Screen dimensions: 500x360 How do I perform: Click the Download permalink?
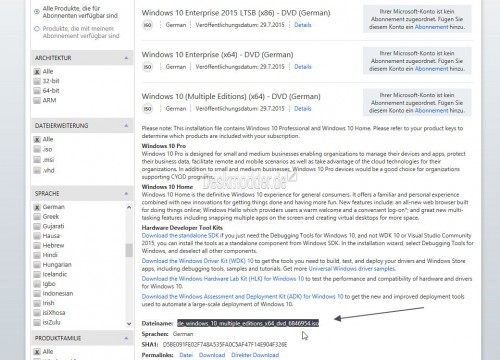tap(212, 355)
